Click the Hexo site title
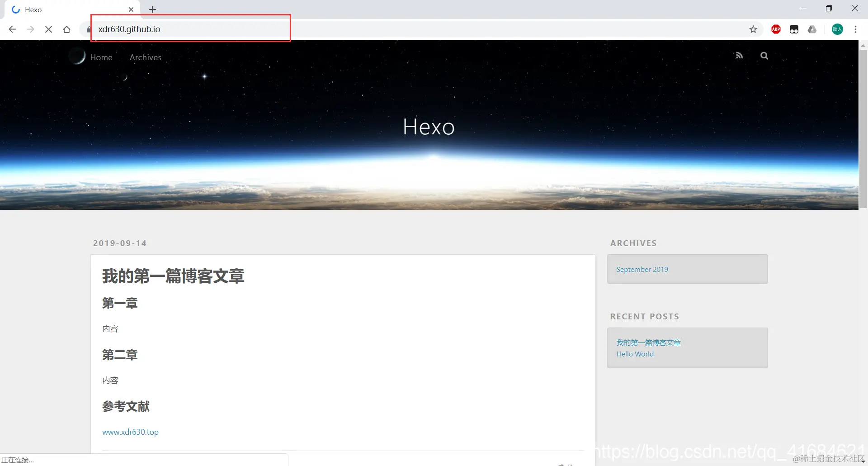868x466 pixels. click(x=429, y=127)
